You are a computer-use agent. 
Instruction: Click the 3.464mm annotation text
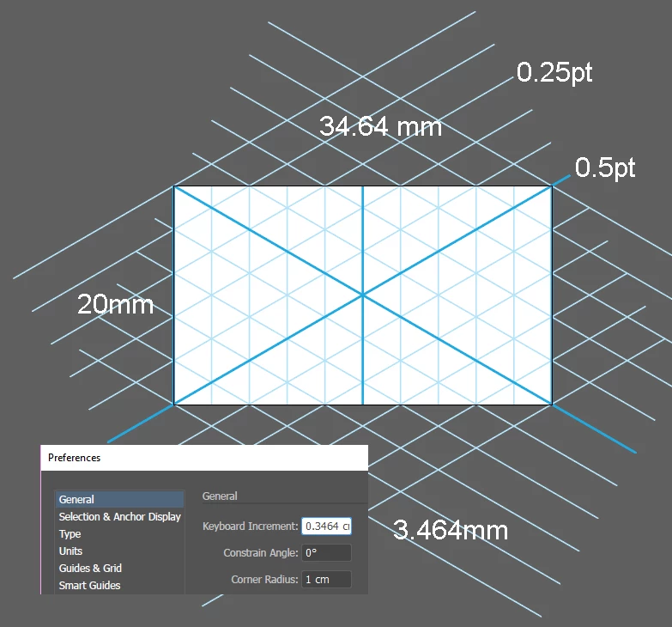[451, 530]
